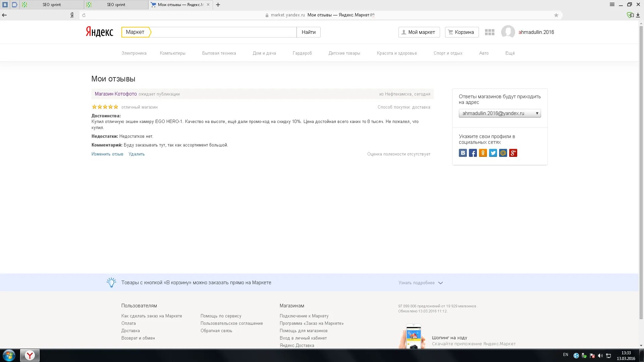Open Мой маркет
644x362 pixels.
419,32
